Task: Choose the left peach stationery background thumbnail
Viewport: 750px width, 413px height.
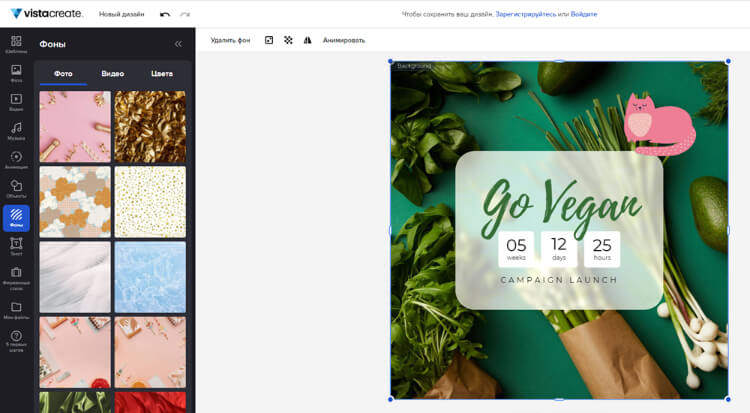Action: (x=75, y=352)
